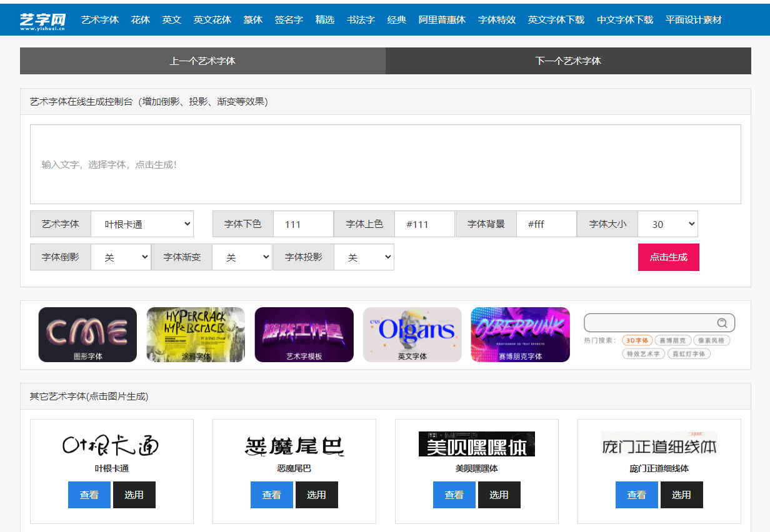The image size is (770, 532).
Task: Open the 字体渐变 on/off selector
Action: point(242,257)
